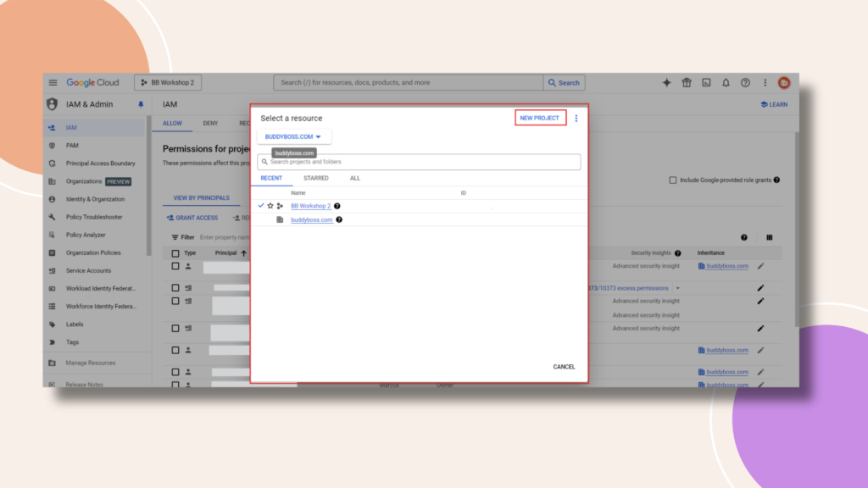Image resolution: width=868 pixels, height=488 pixels.
Task: Open the help question mark icon
Action: click(746, 82)
